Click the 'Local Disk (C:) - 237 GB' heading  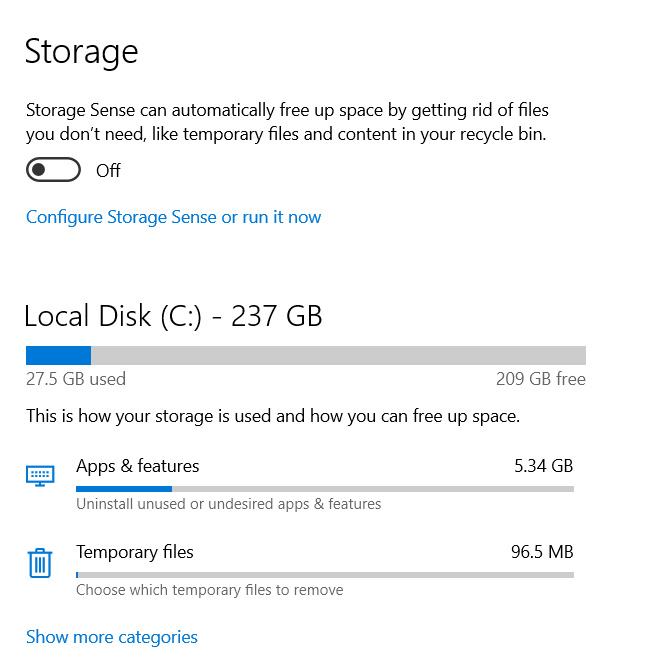click(x=173, y=316)
